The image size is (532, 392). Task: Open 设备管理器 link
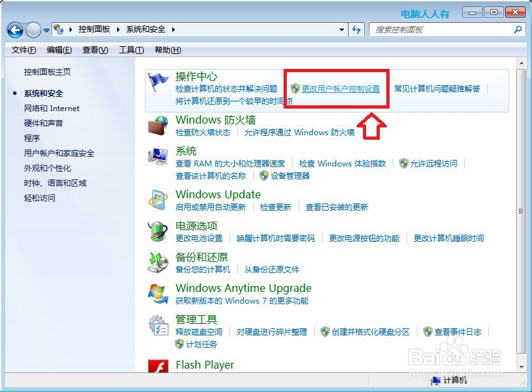(x=290, y=176)
